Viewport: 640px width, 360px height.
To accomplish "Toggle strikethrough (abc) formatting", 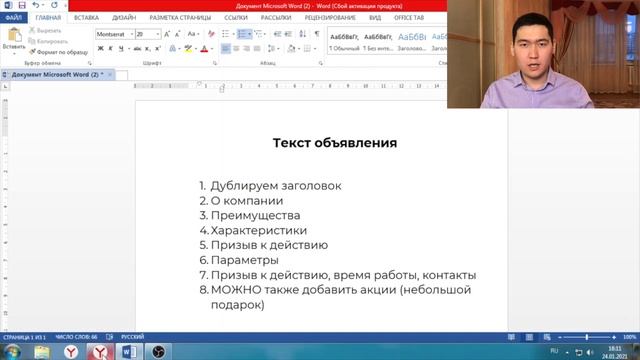I will click(x=138, y=49).
